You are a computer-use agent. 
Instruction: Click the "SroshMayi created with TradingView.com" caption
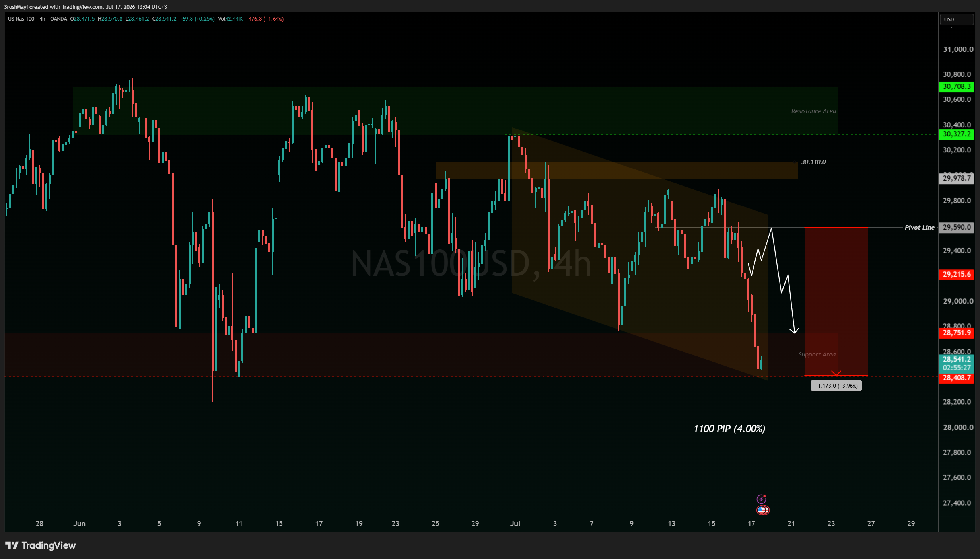coord(53,7)
